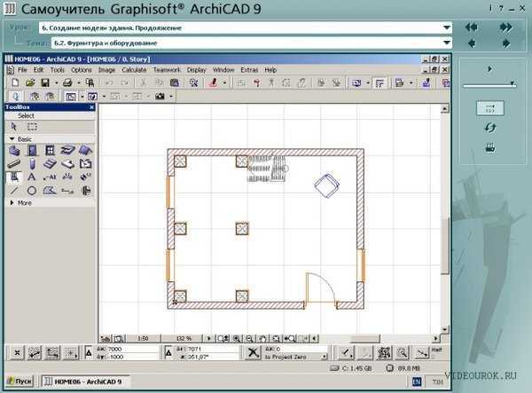This screenshot has height=393, width=532.
Task: Go to next lesson double-arrow in tutorial
Action: click(x=506, y=28)
